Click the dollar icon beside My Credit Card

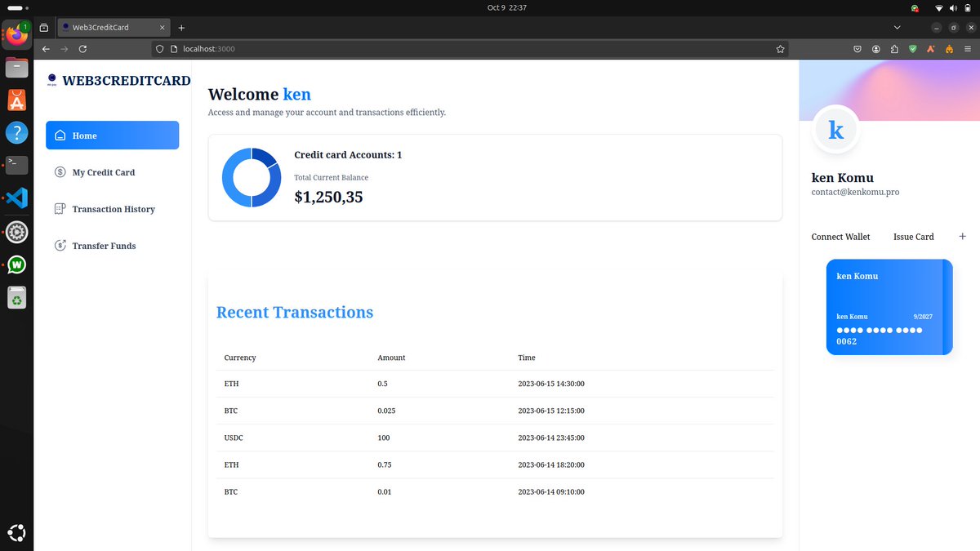tap(60, 172)
